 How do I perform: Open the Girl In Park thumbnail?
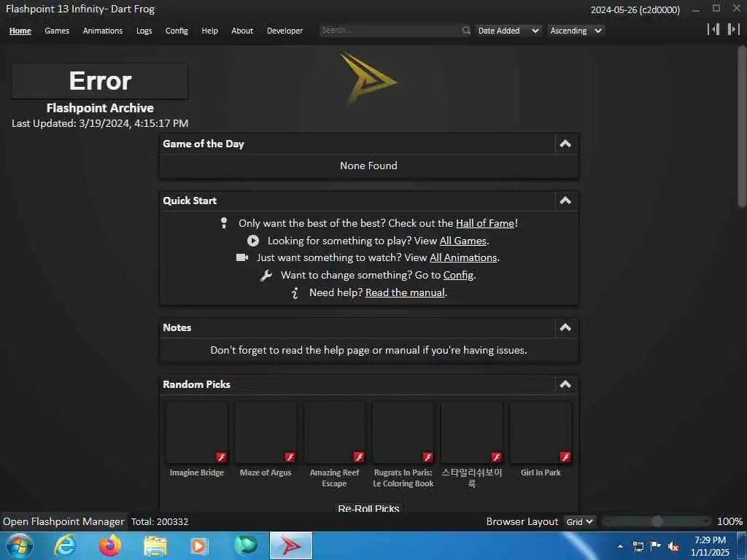(x=541, y=432)
